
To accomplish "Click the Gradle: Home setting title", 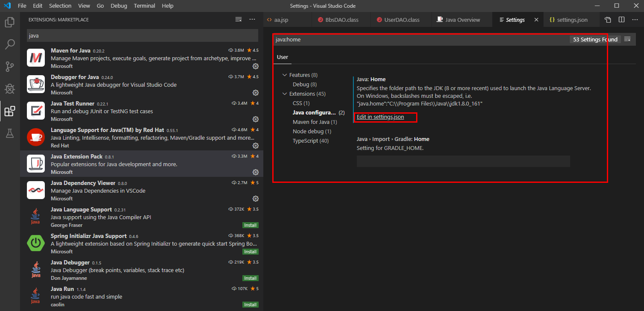I will (393, 139).
